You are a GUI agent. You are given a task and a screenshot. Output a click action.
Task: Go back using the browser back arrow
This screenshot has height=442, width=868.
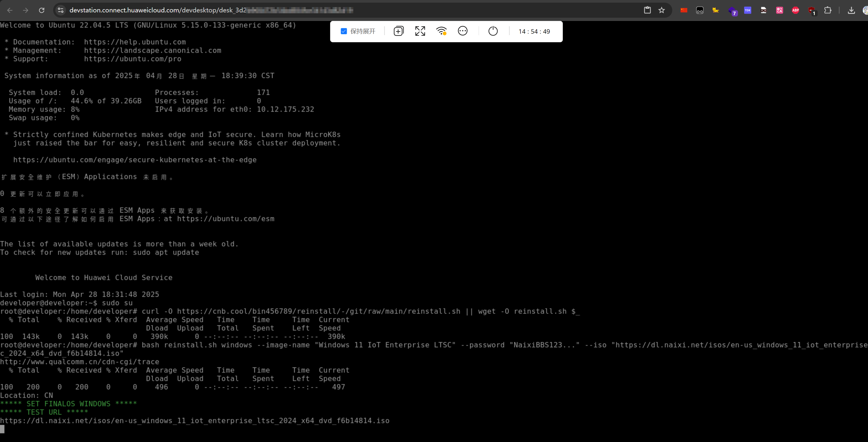[10, 10]
